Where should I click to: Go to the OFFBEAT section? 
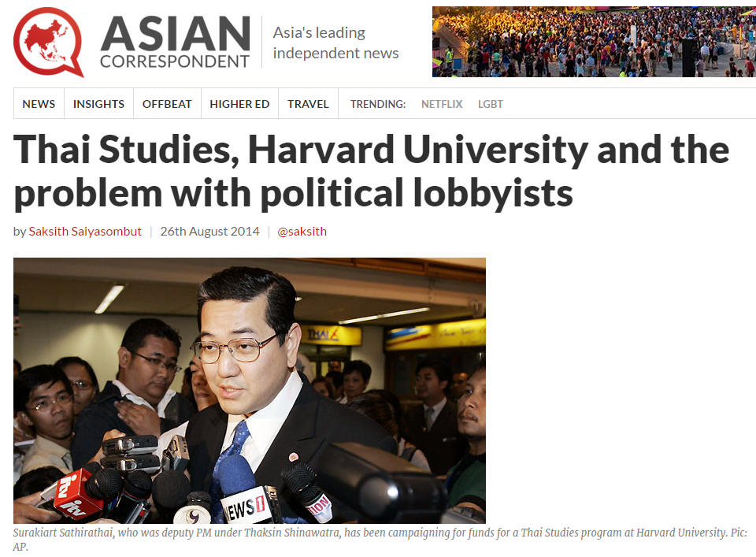pyautogui.click(x=167, y=104)
